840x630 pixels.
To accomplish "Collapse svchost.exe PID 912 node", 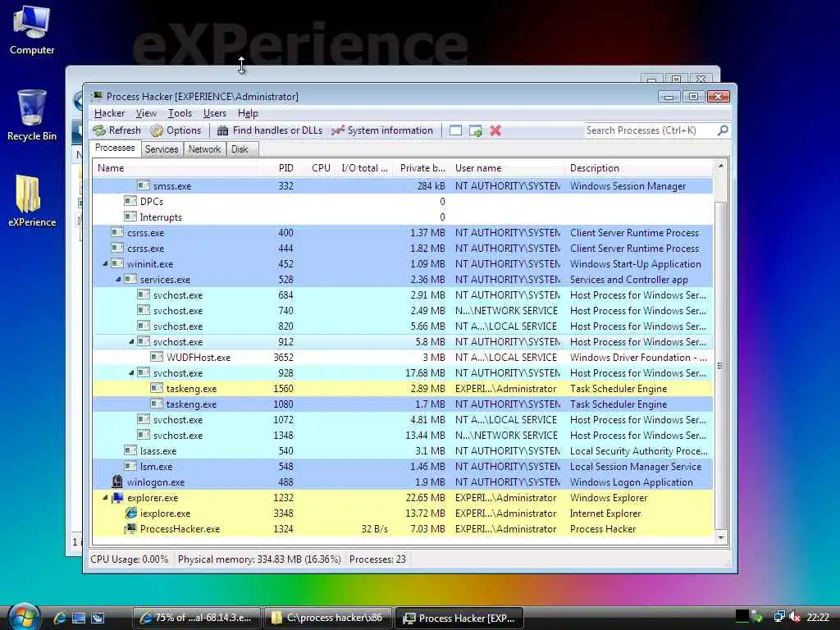I will (x=131, y=341).
